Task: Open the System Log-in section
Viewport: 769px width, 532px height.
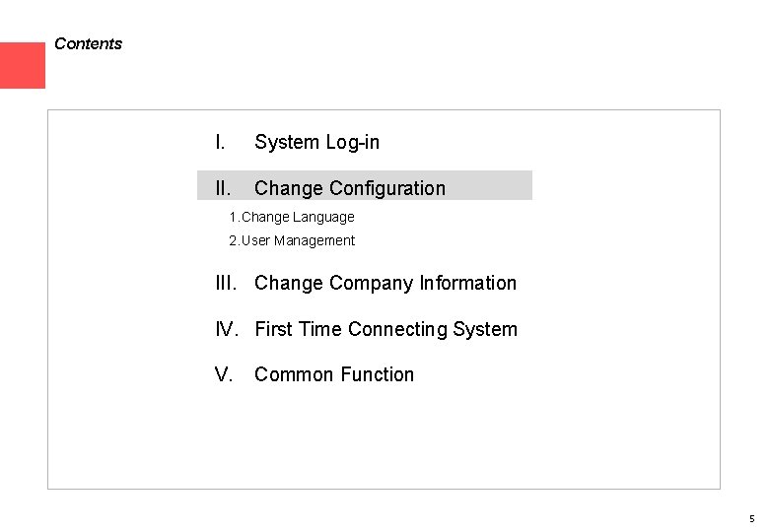Action: pos(316,142)
